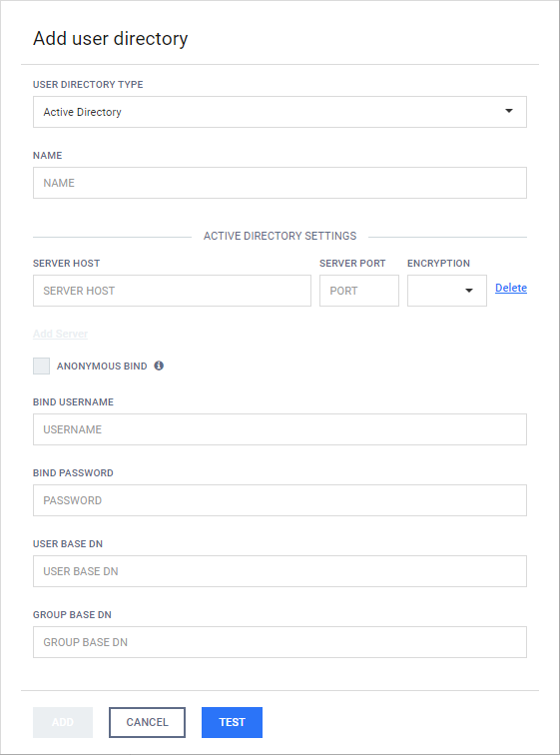Focus the Name input field
The width and height of the screenshot is (560, 755).
tap(280, 183)
